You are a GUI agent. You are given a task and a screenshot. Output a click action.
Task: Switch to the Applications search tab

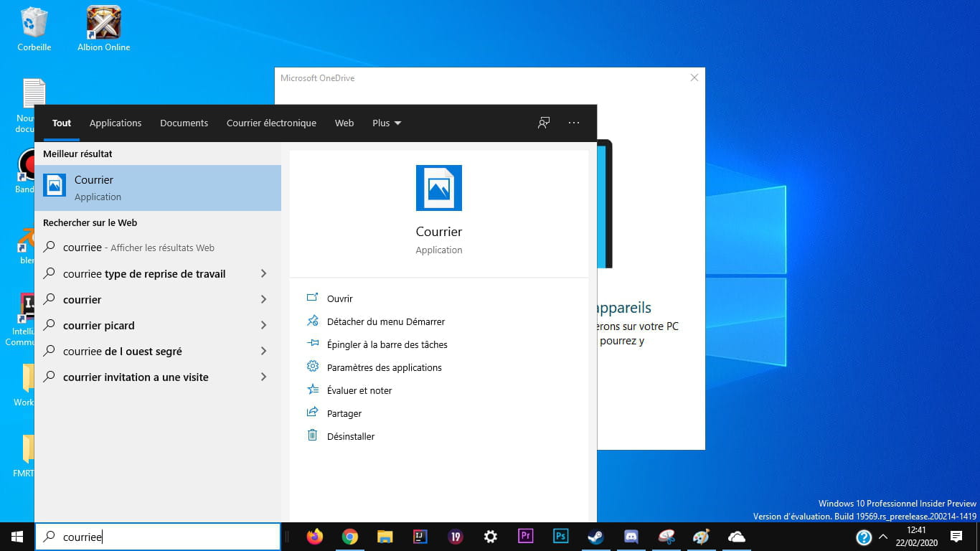pyautogui.click(x=116, y=123)
